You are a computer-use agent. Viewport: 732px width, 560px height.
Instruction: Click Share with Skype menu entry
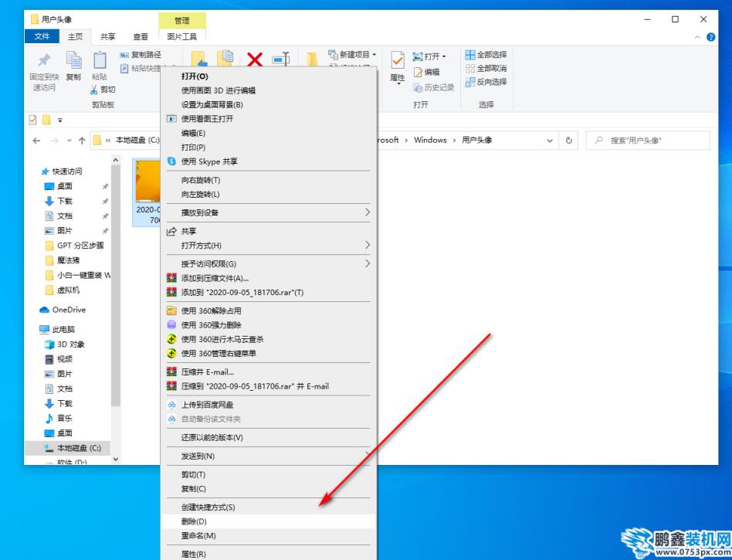208,161
